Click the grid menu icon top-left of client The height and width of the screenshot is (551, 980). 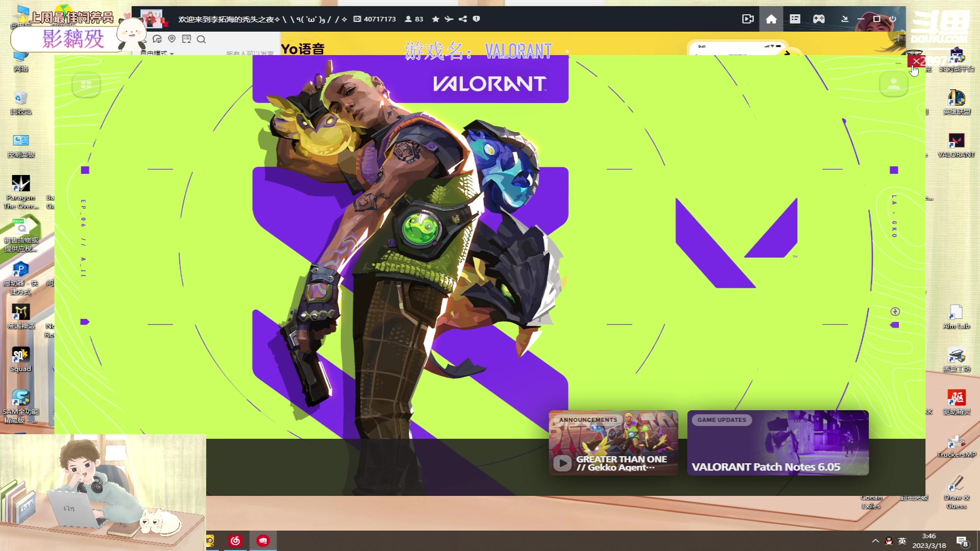(86, 84)
